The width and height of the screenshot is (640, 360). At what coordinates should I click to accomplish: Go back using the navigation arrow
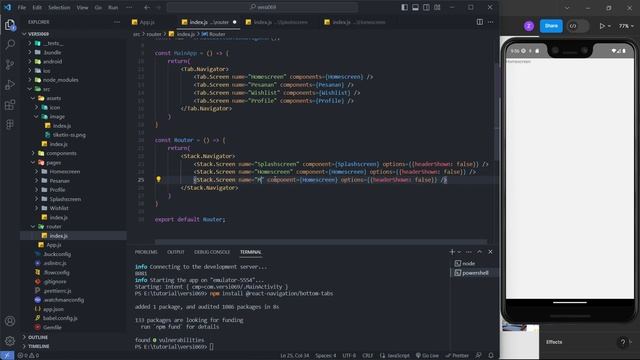[x=147, y=7]
